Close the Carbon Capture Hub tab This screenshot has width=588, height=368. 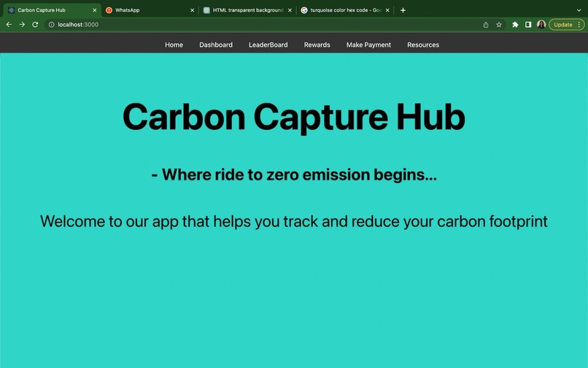point(95,10)
